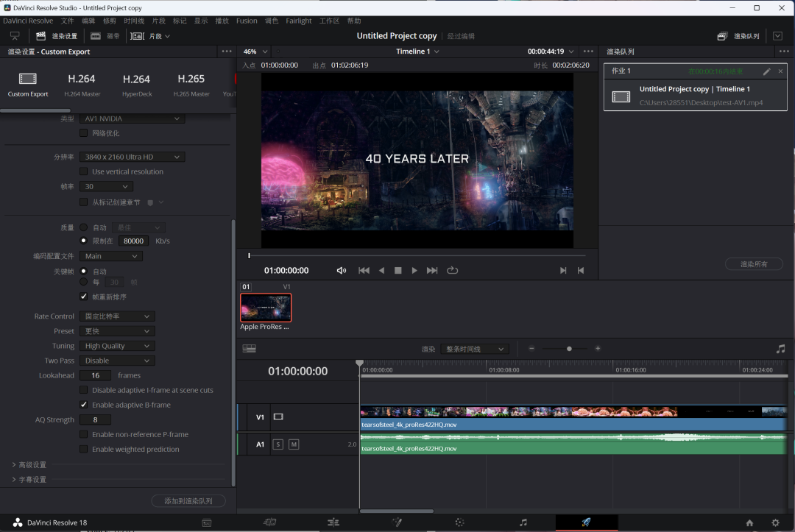The width and height of the screenshot is (795, 532).
Task: Select the 自动 quality radio button
Action: 83,228
